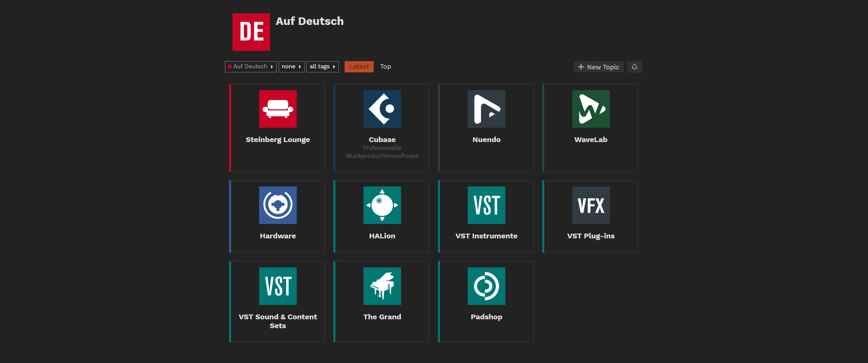Viewport: 868px width, 363px height.
Task: Open the VST Plug-ins title link
Action: pyautogui.click(x=591, y=236)
